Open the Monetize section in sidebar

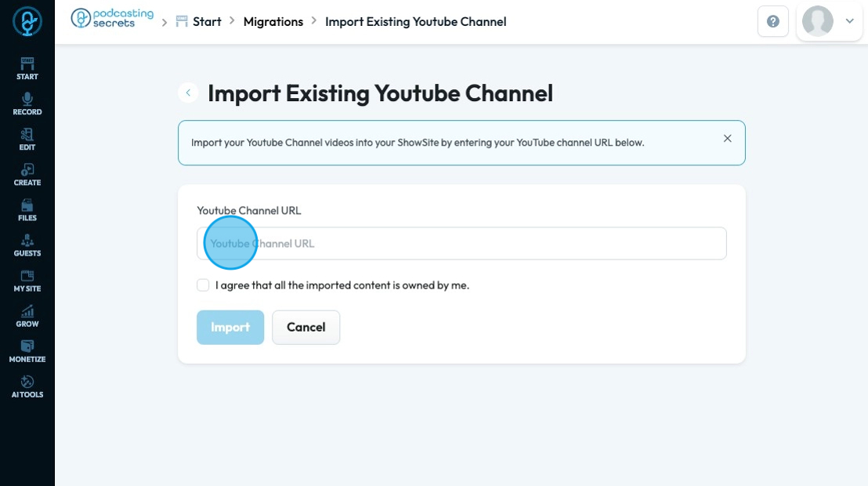(27, 351)
